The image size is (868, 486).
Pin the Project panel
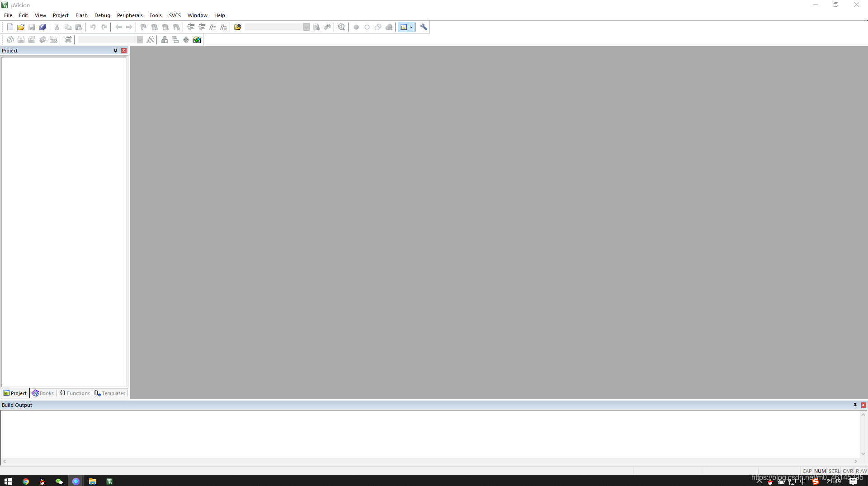(115, 51)
